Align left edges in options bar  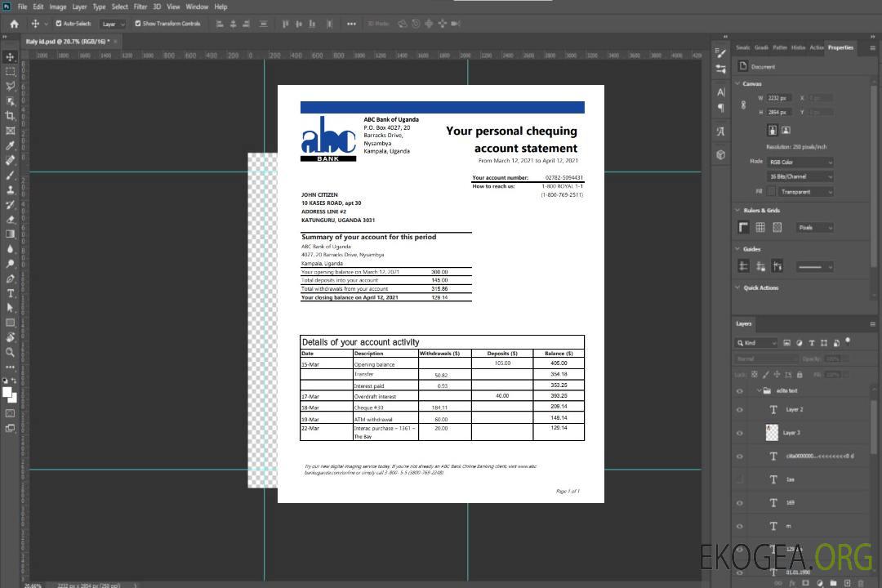(x=220, y=24)
